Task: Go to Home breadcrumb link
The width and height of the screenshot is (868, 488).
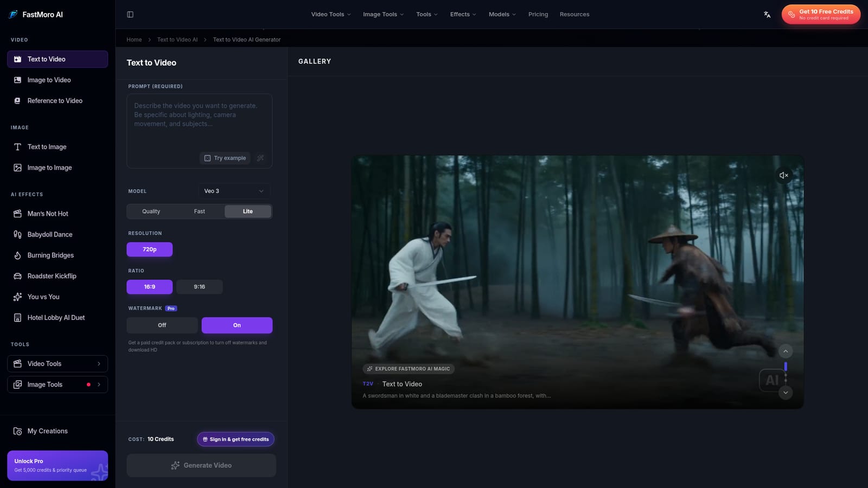Action: [134, 40]
